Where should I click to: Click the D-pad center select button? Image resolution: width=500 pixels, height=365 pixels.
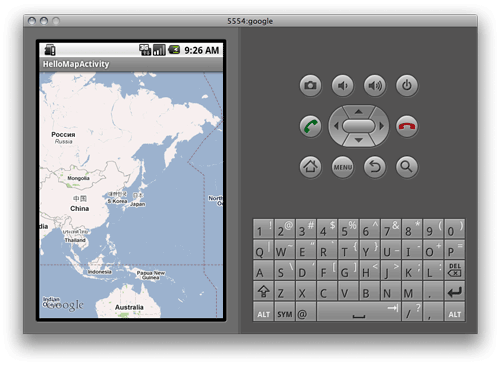tap(358, 126)
